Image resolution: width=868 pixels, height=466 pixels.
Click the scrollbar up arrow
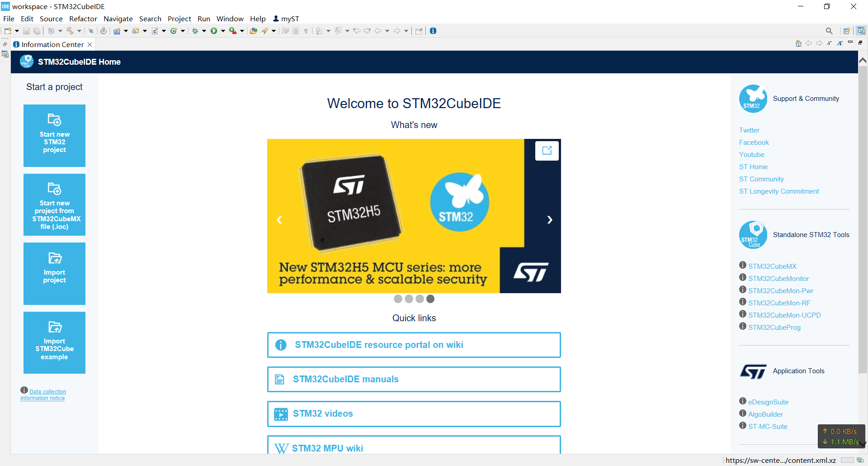(863, 60)
